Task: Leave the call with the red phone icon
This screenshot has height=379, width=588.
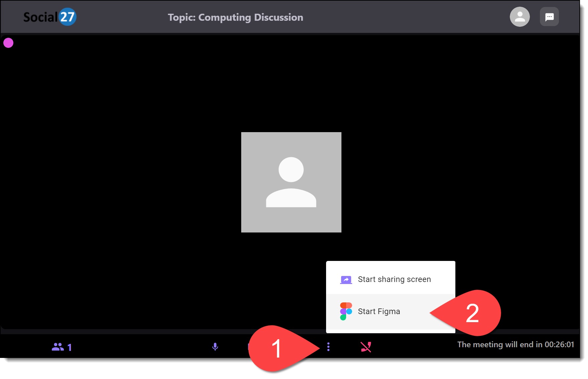Action: [366, 347]
